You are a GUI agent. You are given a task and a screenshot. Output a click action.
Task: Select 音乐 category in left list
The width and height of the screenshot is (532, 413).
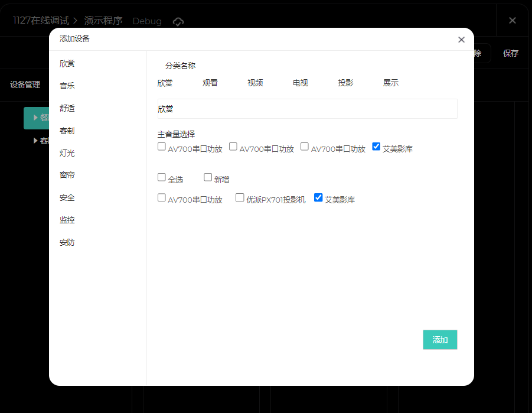click(67, 86)
